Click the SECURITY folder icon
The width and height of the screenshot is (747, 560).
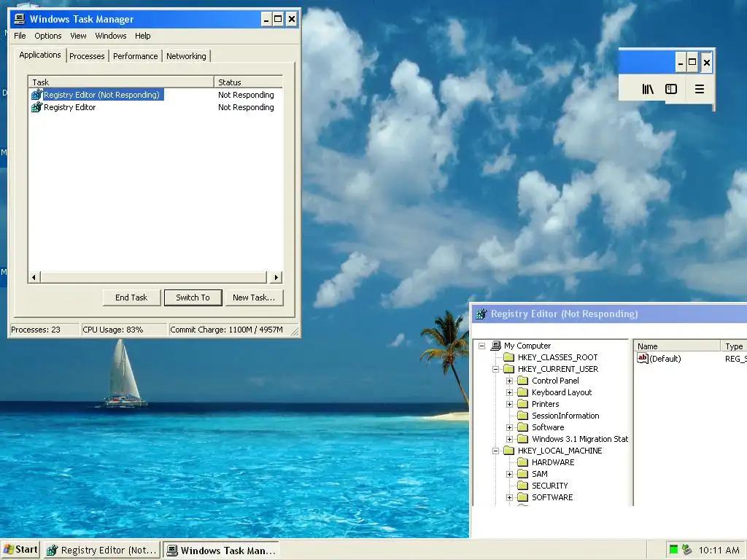(x=523, y=486)
